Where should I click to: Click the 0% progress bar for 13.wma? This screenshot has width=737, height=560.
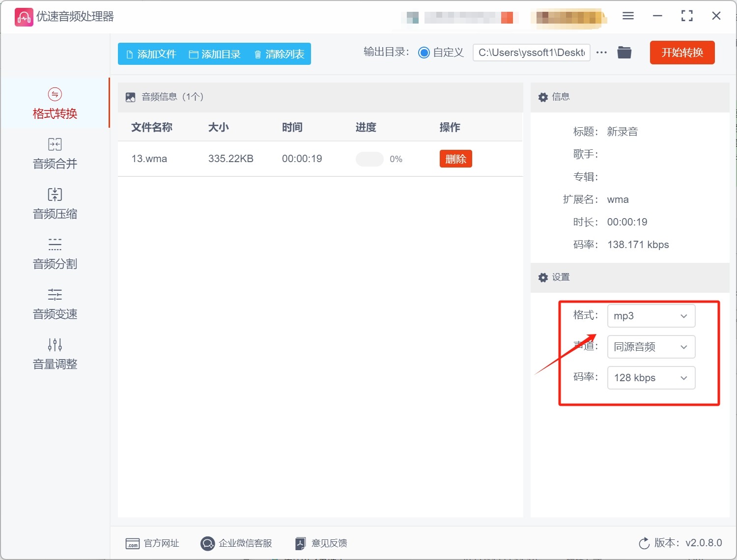click(369, 159)
